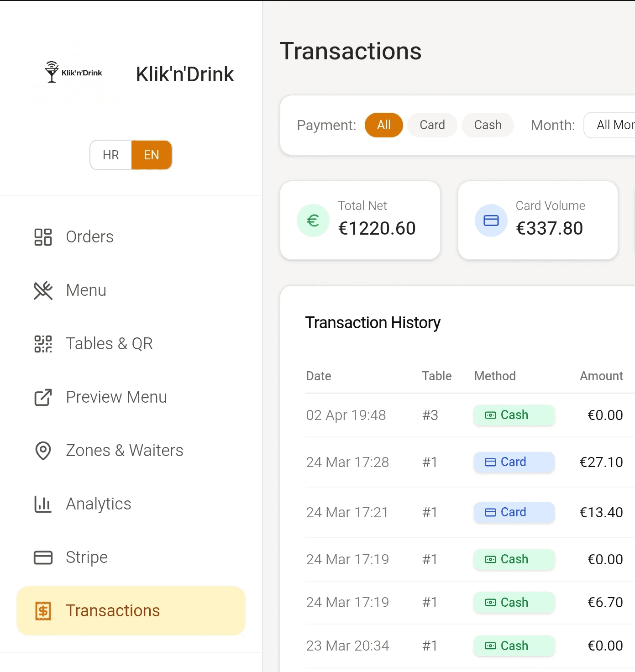Open Tables & QR section

131,344
